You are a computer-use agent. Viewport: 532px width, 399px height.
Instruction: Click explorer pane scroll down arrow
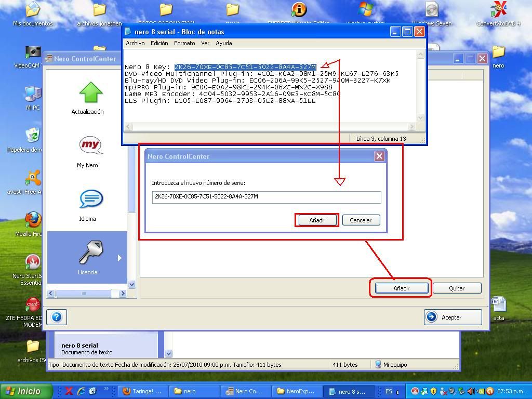(169, 353)
